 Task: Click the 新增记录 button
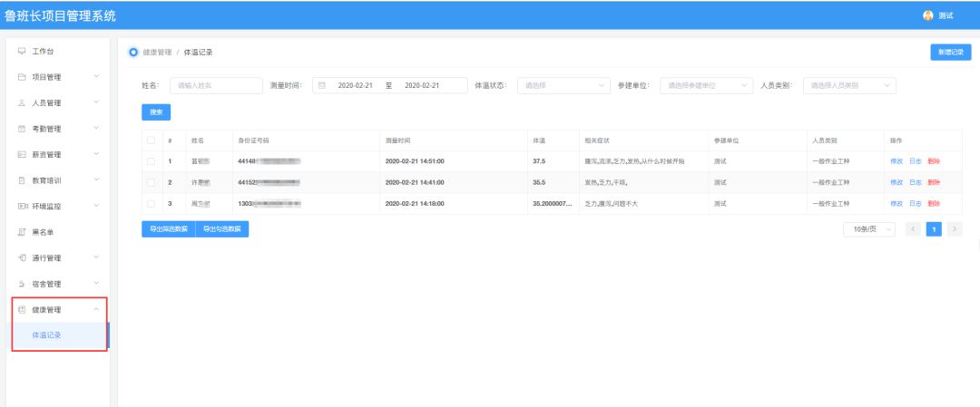point(952,53)
